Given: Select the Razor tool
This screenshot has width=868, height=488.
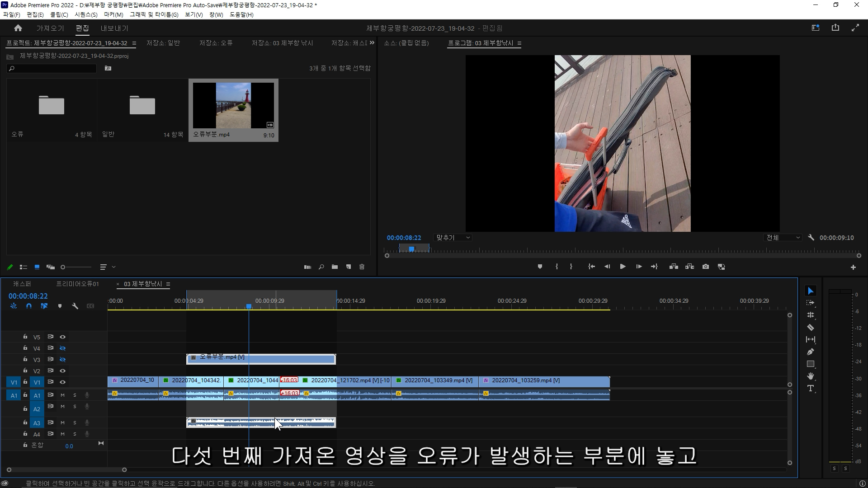Looking at the screenshot, I should [811, 327].
